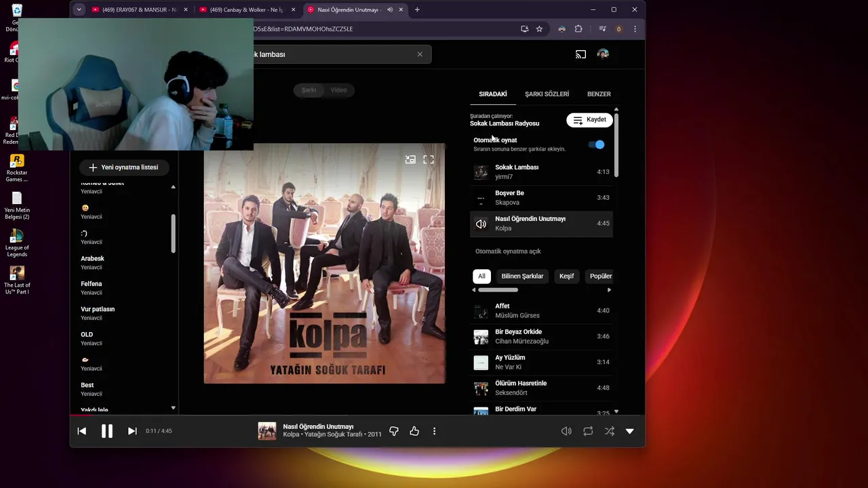Image resolution: width=868 pixels, height=488 pixels.
Task: Switch to ERAY067 & MANSUR browser tab
Action: click(139, 9)
